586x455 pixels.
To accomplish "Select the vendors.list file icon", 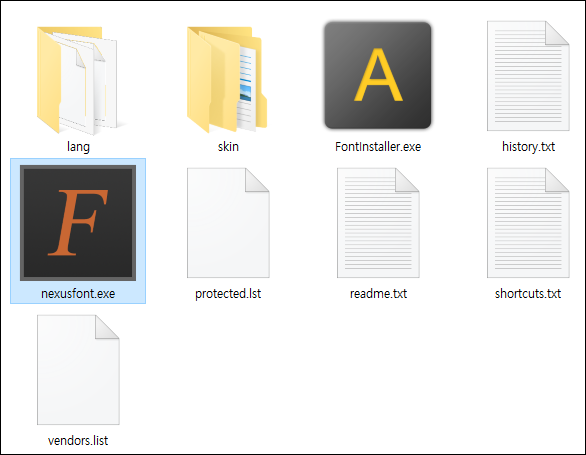I will 78,370.
